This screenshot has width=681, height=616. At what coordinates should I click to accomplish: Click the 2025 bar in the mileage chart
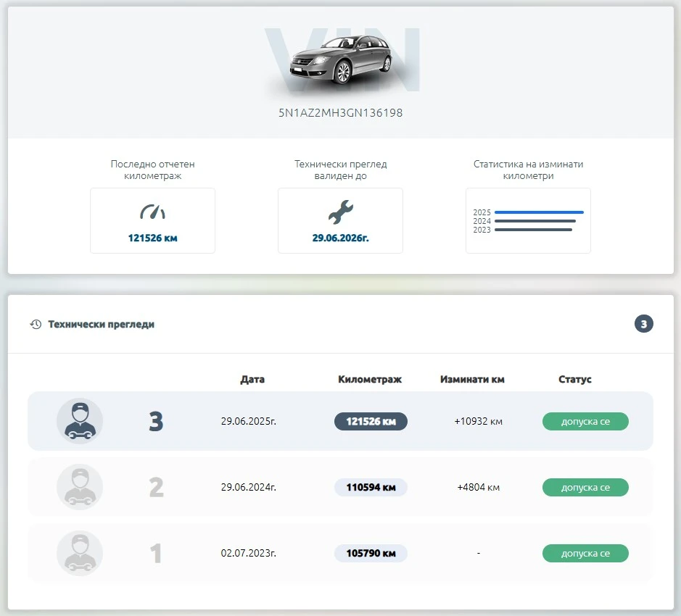click(540, 212)
